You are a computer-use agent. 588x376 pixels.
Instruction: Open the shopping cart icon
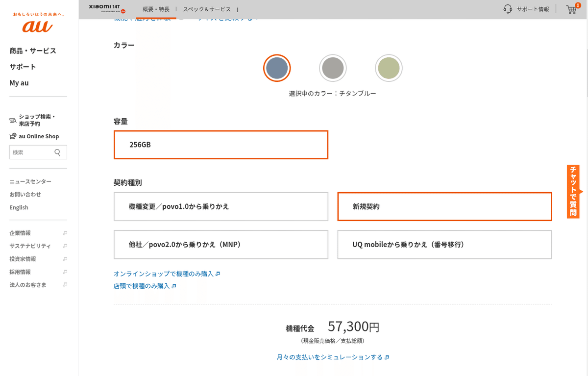click(x=571, y=9)
